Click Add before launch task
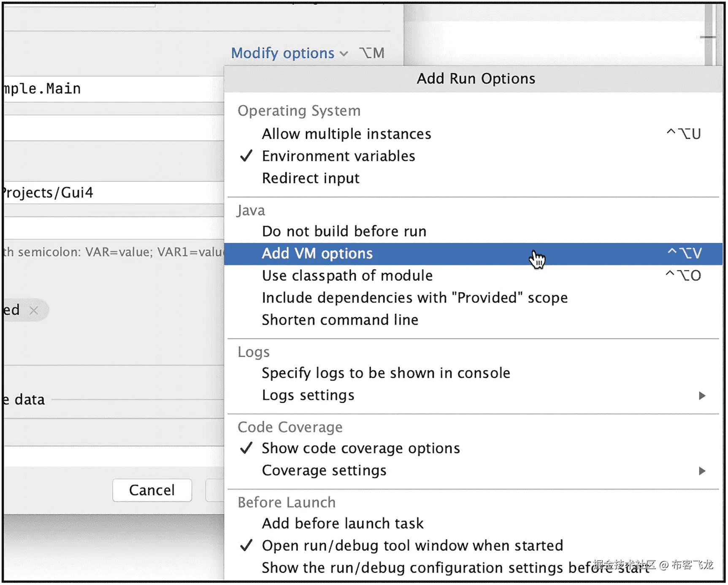 342,523
